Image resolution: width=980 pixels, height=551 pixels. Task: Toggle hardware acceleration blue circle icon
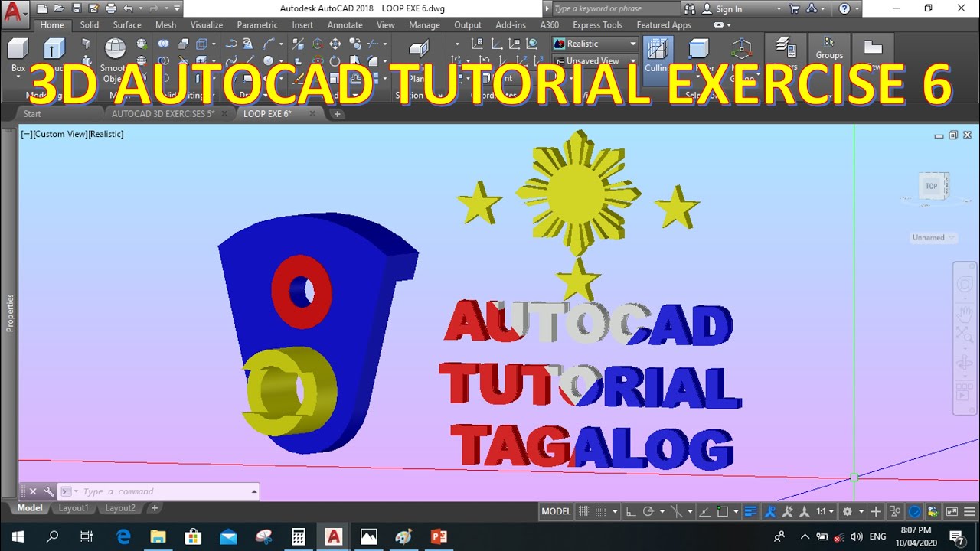point(914,511)
